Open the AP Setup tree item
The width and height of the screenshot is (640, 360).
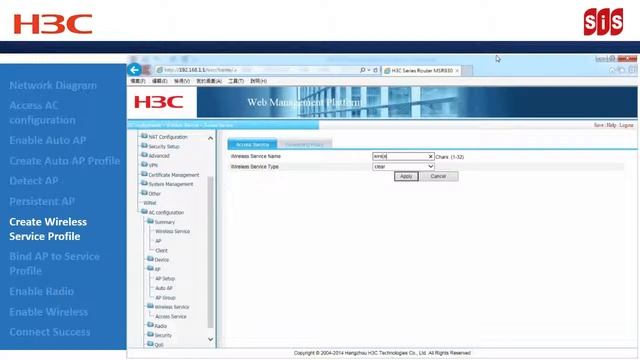(165, 279)
